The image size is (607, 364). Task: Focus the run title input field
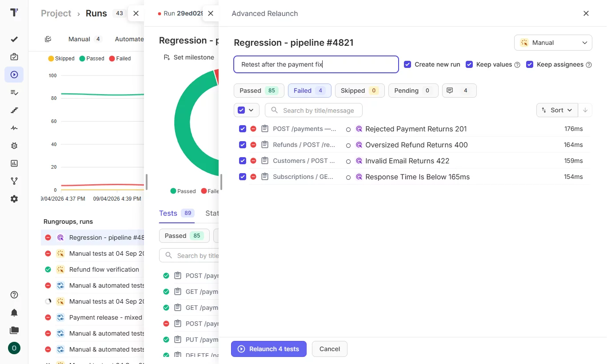[316, 64]
